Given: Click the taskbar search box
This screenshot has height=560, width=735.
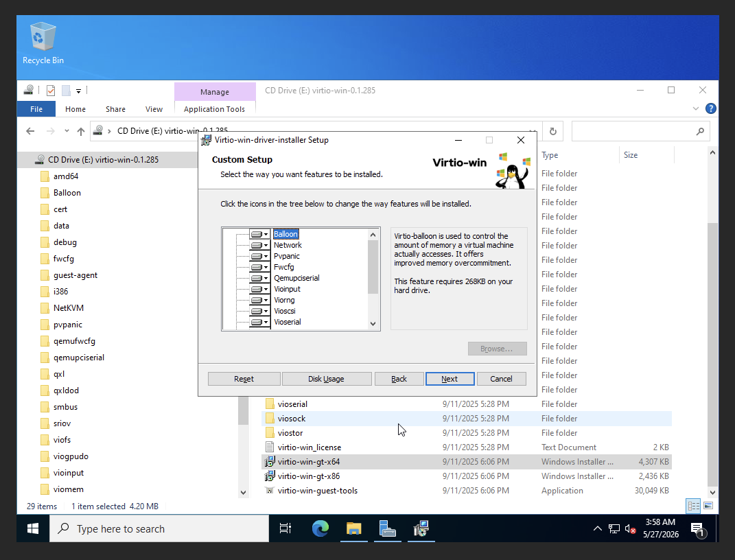Looking at the screenshot, I should tap(159, 528).
